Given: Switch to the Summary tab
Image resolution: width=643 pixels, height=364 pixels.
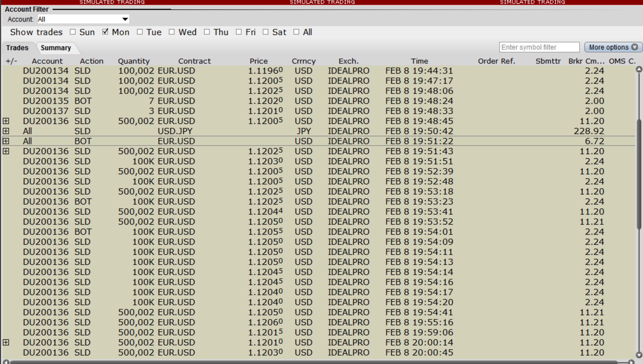Looking at the screenshot, I should [56, 48].
